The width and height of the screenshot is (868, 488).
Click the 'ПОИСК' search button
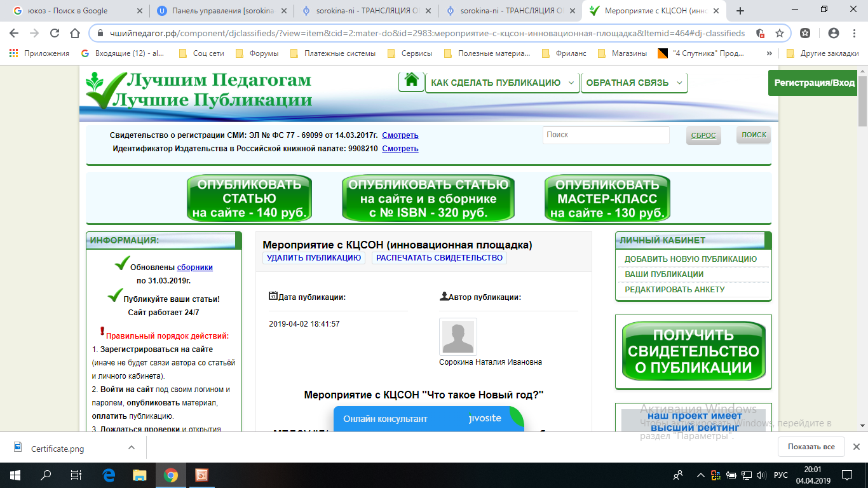pyautogui.click(x=754, y=135)
